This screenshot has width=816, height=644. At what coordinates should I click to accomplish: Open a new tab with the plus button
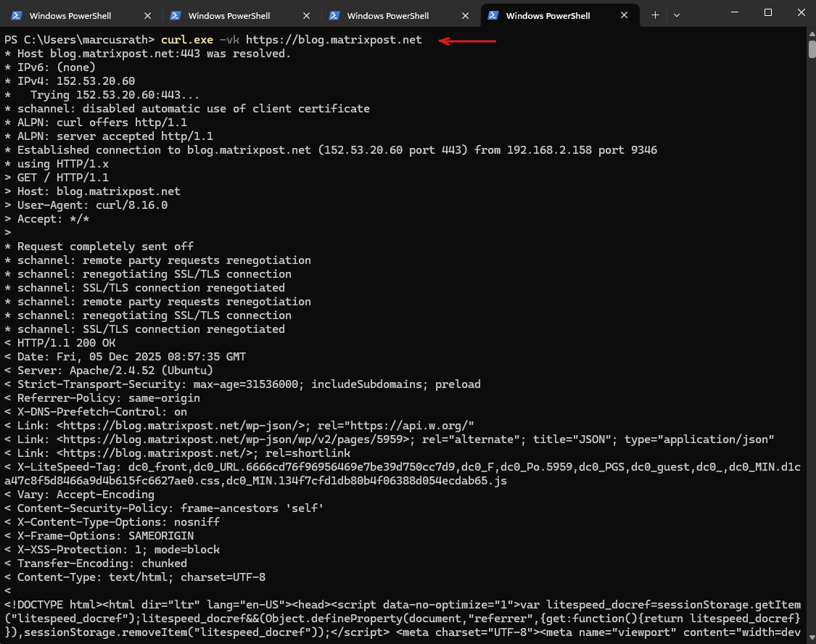click(655, 15)
